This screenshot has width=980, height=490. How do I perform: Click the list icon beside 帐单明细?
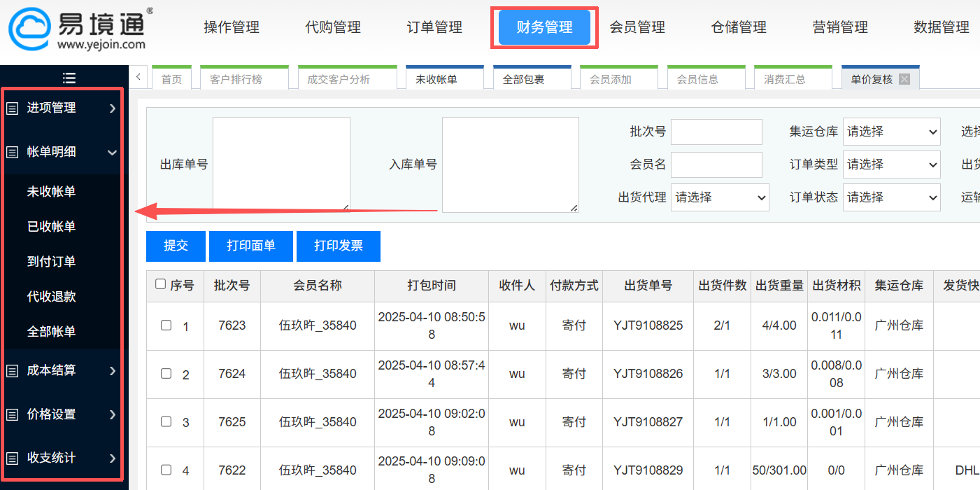12,152
